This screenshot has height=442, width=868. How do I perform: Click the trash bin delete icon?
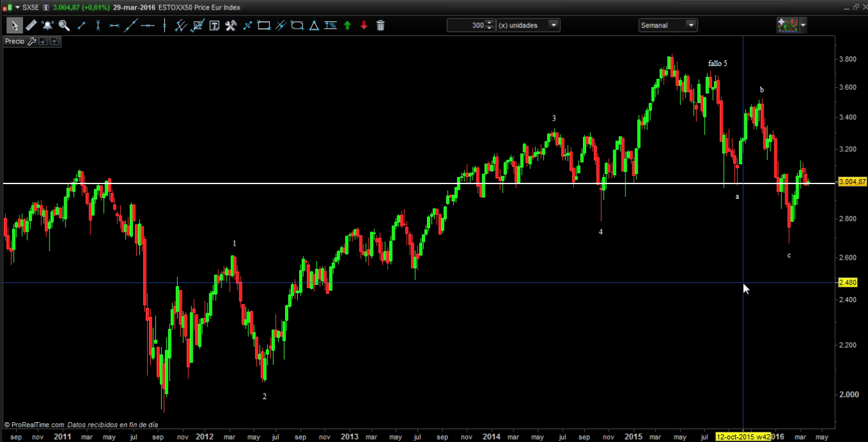381,25
